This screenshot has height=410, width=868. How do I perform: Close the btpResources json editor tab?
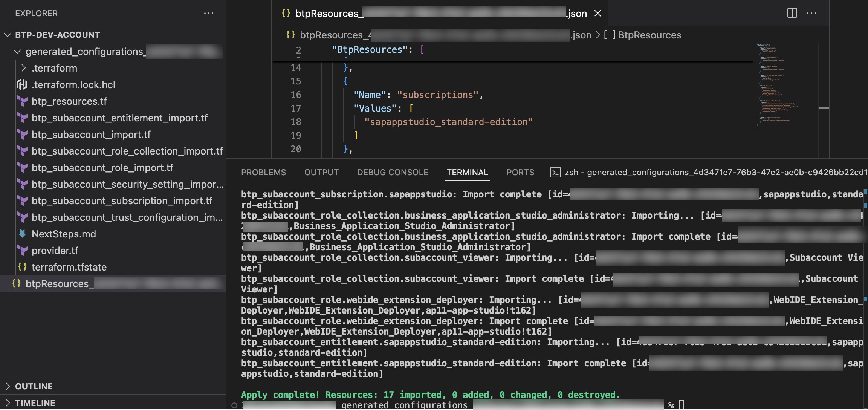point(598,13)
